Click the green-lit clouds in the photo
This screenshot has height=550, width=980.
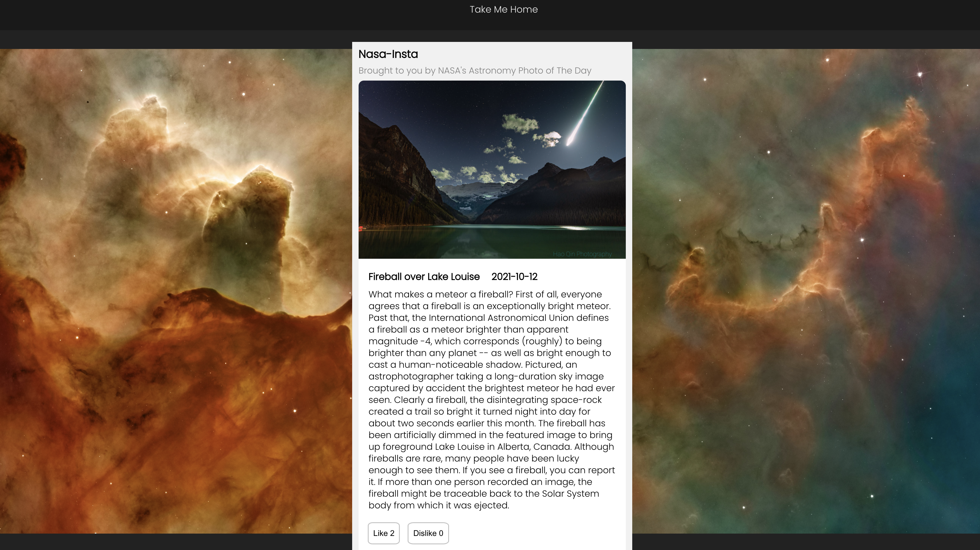click(519, 124)
